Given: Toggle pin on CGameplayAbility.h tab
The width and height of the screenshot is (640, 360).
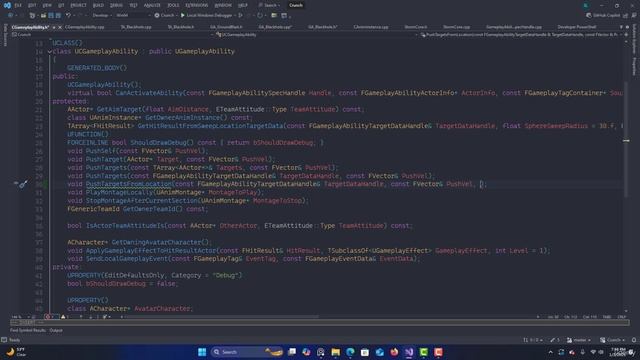Looking at the screenshot, I should (54, 27).
